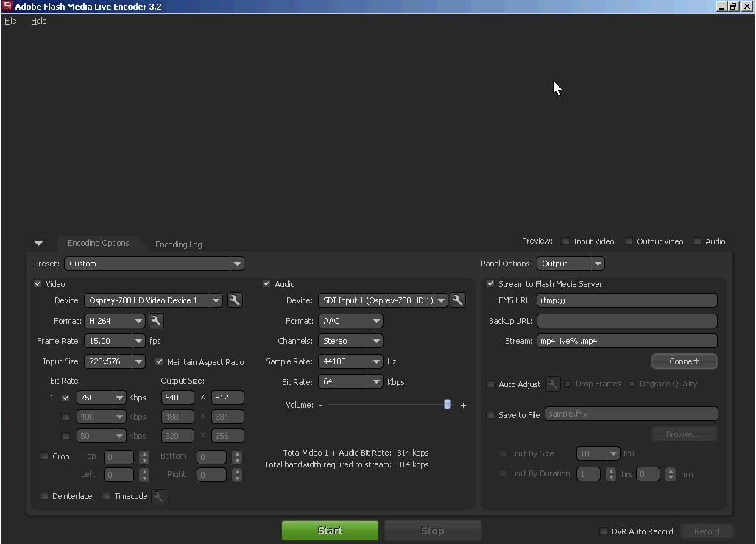Enable Audio preview checkbox
This screenshot has height=544, width=756.
coord(697,241)
